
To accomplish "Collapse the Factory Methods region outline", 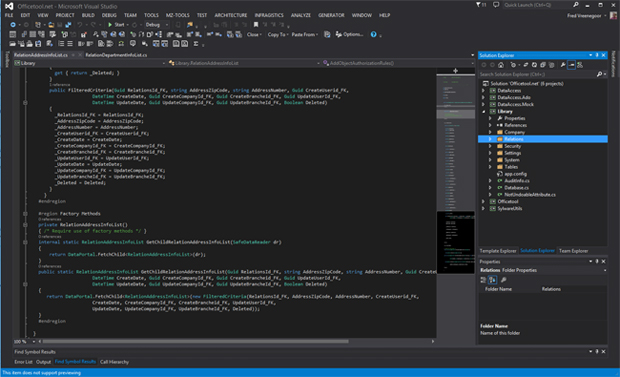I will [25, 214].
